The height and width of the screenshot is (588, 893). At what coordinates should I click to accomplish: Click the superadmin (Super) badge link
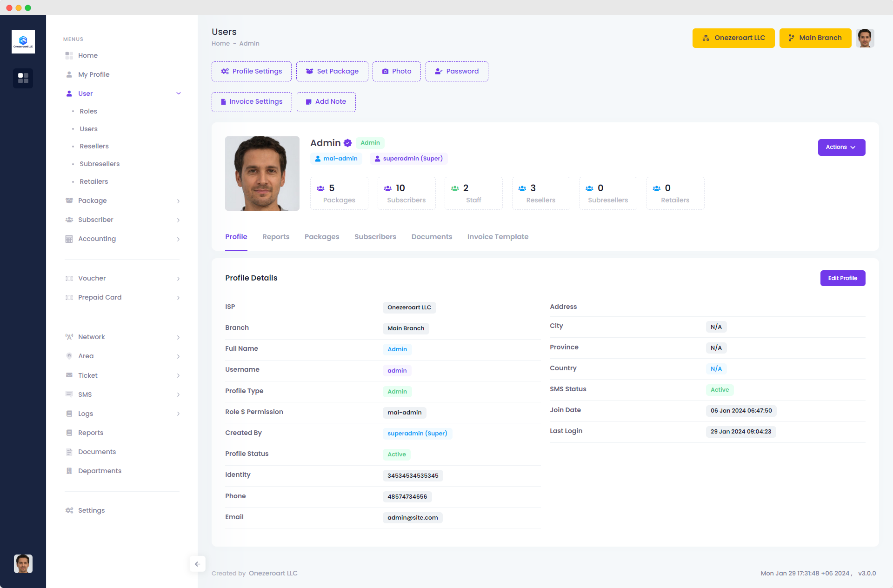coord(409,159)
